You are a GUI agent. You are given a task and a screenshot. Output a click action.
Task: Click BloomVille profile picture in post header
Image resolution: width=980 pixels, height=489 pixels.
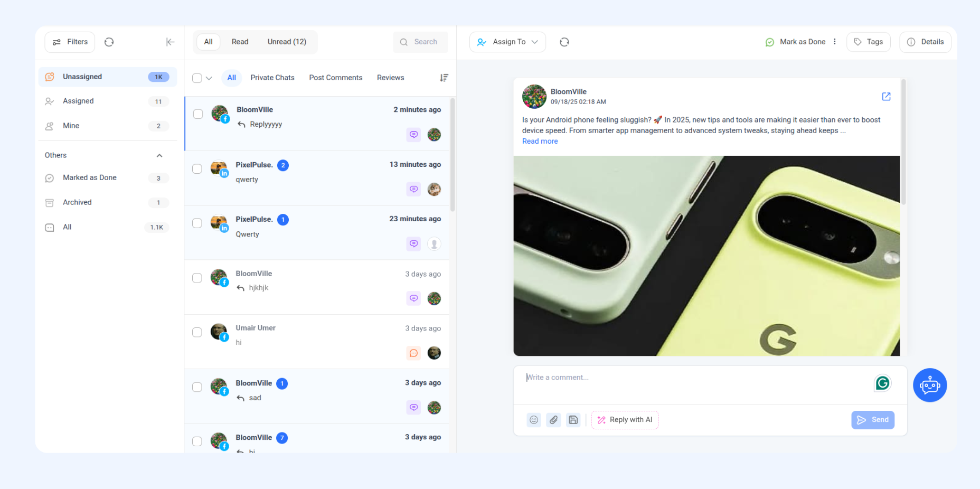(x=534, y=96)
